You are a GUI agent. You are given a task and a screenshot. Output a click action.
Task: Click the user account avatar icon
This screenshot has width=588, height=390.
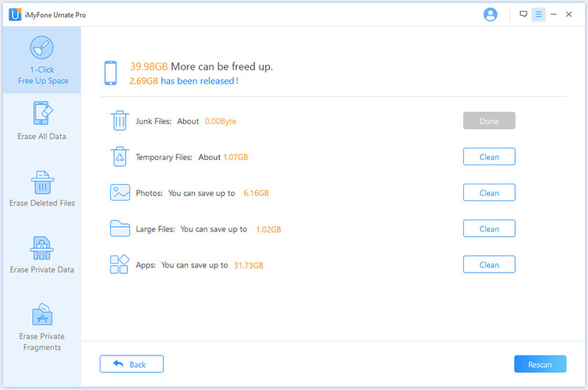[490, 15]
